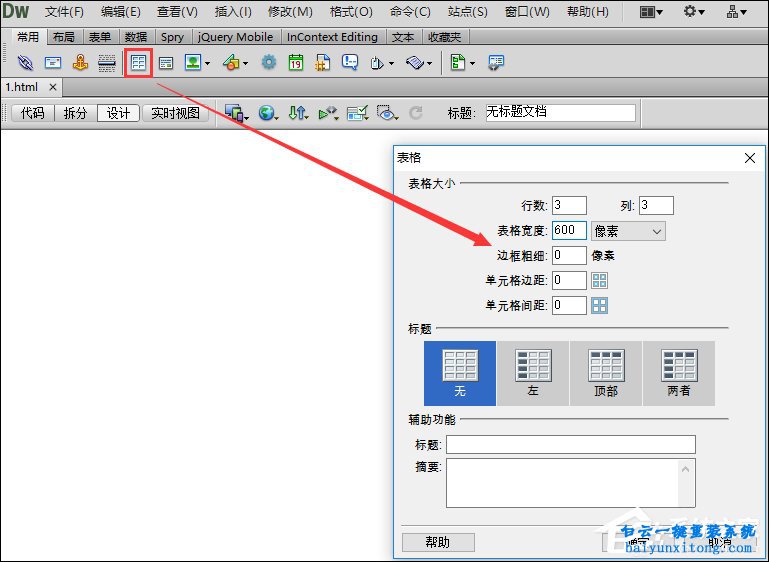Open the site management dropdown
This screenshot has height=562, width=769.
(x=736, y=12)
